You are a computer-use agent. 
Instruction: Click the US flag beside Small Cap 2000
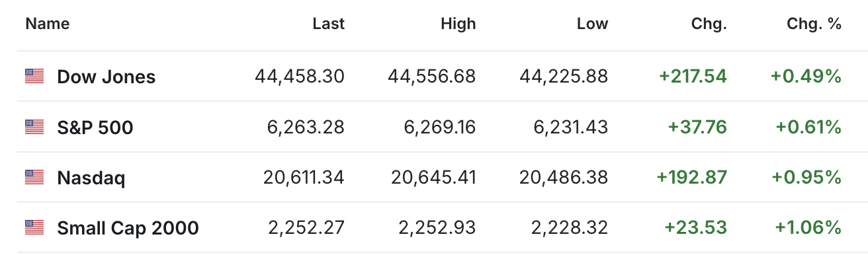[x=34, y=228]
